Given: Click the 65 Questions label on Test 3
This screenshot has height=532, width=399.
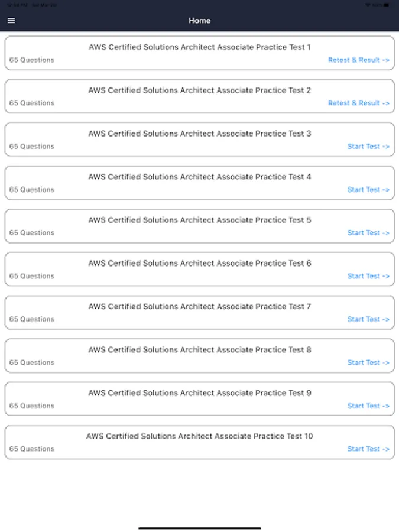Looking at the screenshot, I should [32, 146].
